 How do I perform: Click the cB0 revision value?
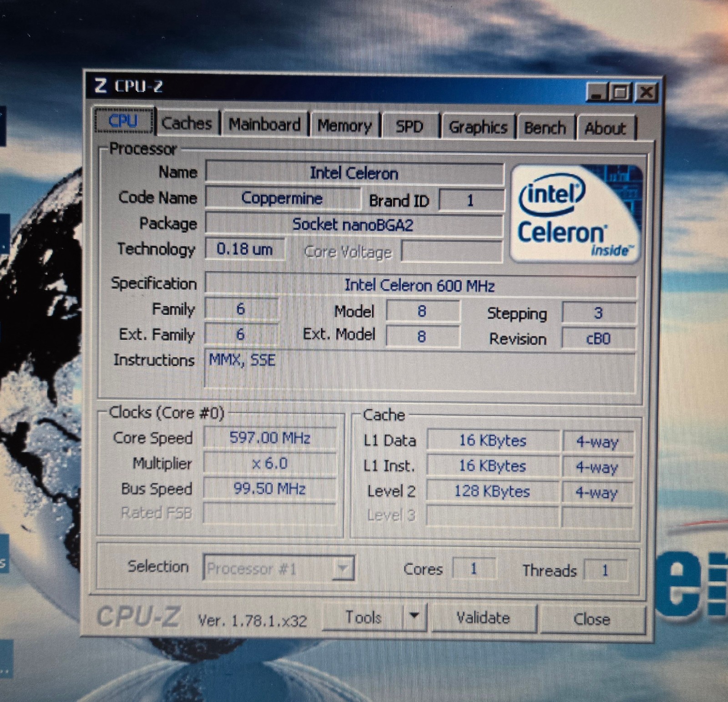[x=598, y=339]
